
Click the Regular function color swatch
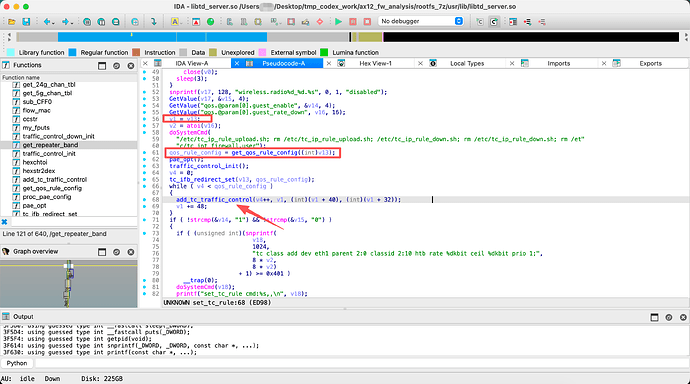click(x=73, y=52)
